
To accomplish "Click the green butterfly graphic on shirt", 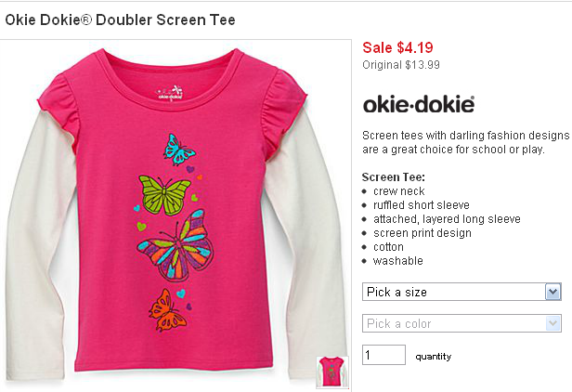I will click(164, 195).
